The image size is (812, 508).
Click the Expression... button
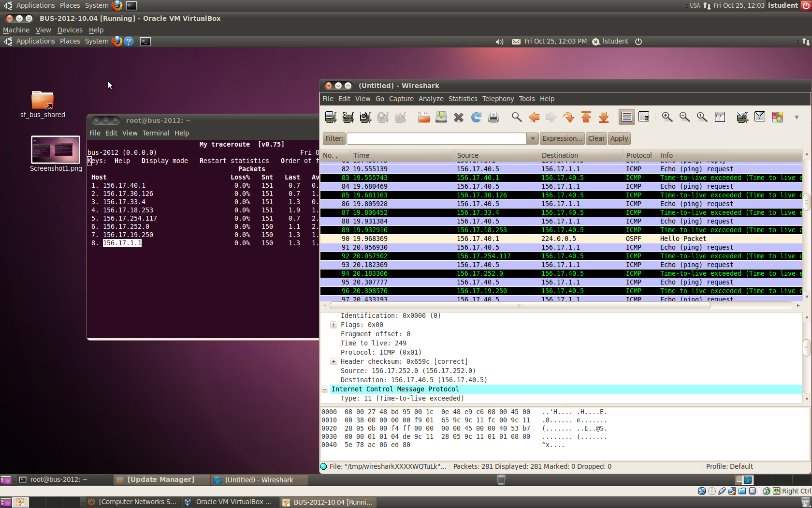pyautogui.click(x=562, y=139)
